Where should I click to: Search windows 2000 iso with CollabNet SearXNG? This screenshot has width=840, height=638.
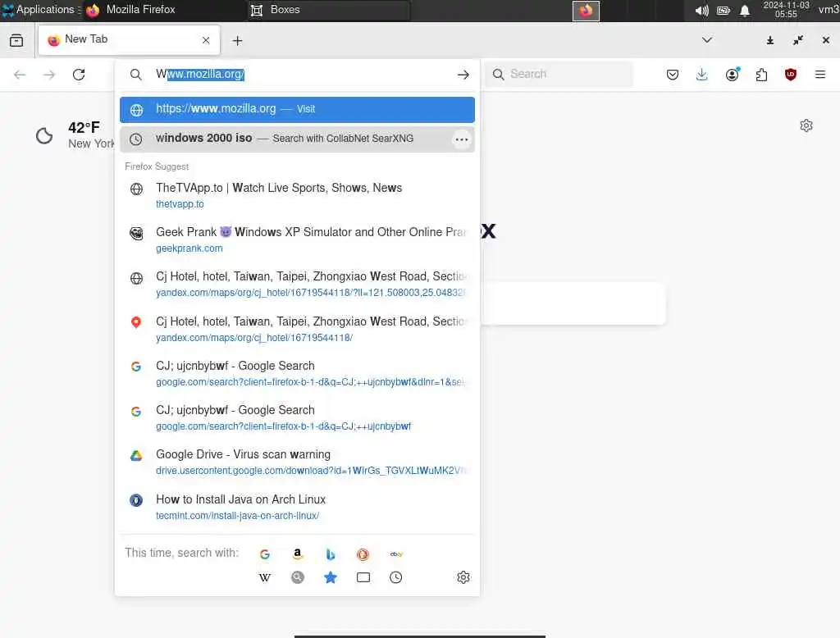297,139
